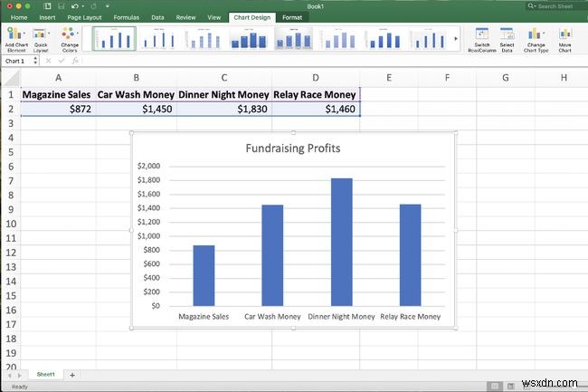Viewport: 588px width, 392px height.
Task: Click the next sheet navigation arrow
Action: pos(20,375)
